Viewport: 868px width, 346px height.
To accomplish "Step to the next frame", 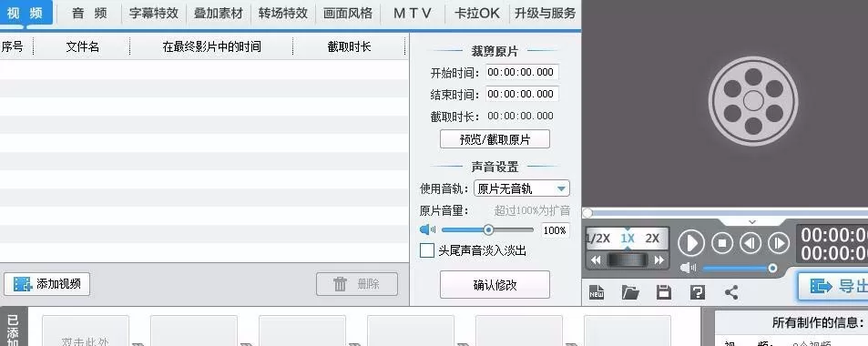I will [779, 243].
